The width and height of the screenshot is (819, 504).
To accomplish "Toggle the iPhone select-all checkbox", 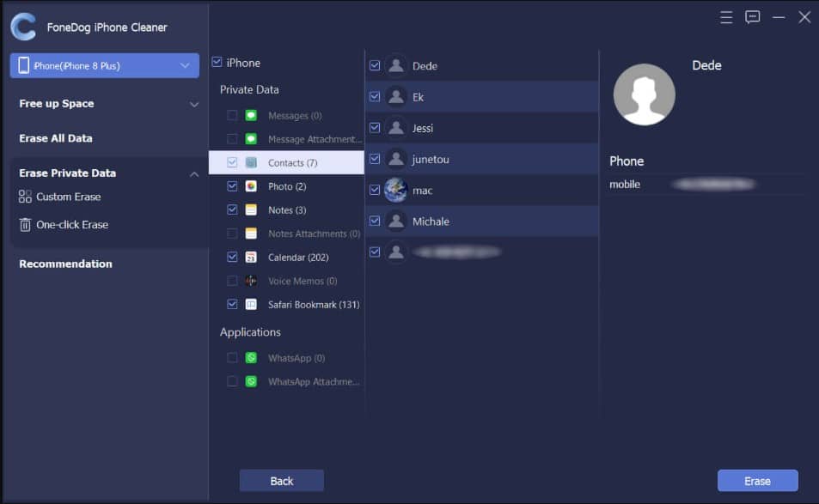I will click(x=217, y=62).
